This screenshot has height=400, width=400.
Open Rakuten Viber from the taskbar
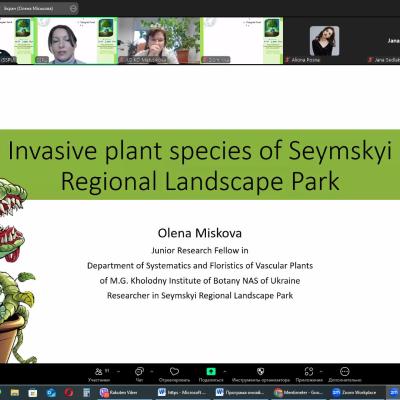click(x=119, y=392)
